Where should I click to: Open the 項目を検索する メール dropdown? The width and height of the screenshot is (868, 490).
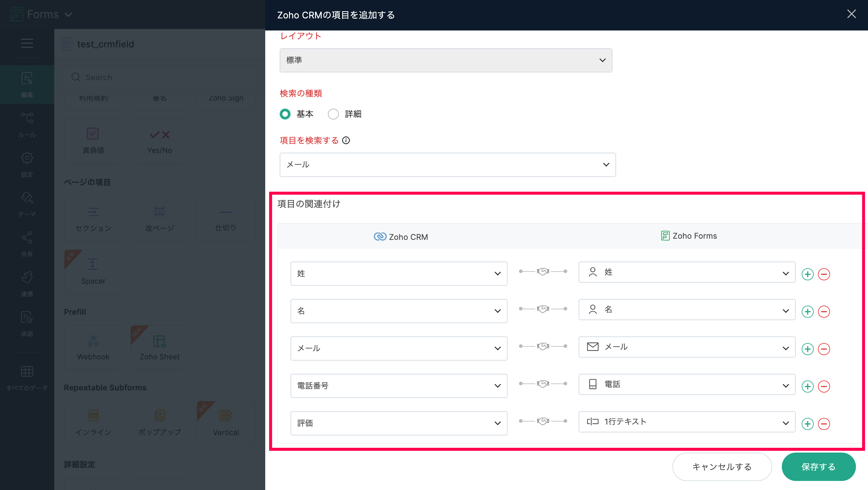pos(447,164)
